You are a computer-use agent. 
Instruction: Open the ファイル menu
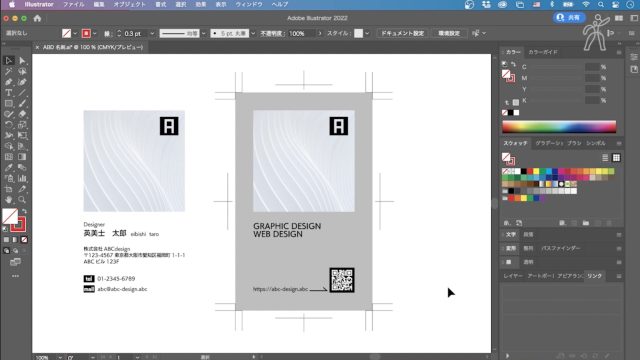pos(73,4)
